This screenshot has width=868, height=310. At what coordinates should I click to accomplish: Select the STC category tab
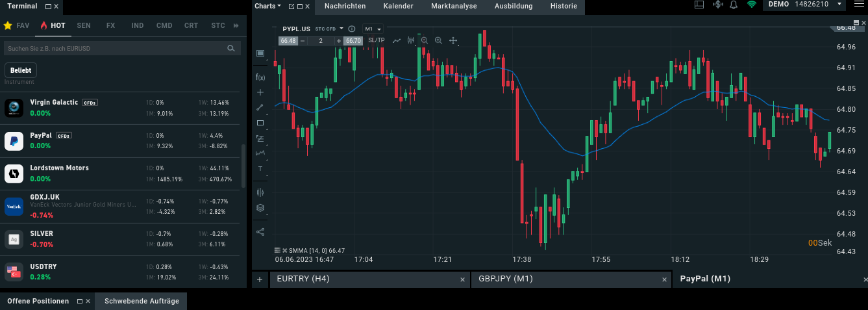pyautogui.click(x=218, y=25)
